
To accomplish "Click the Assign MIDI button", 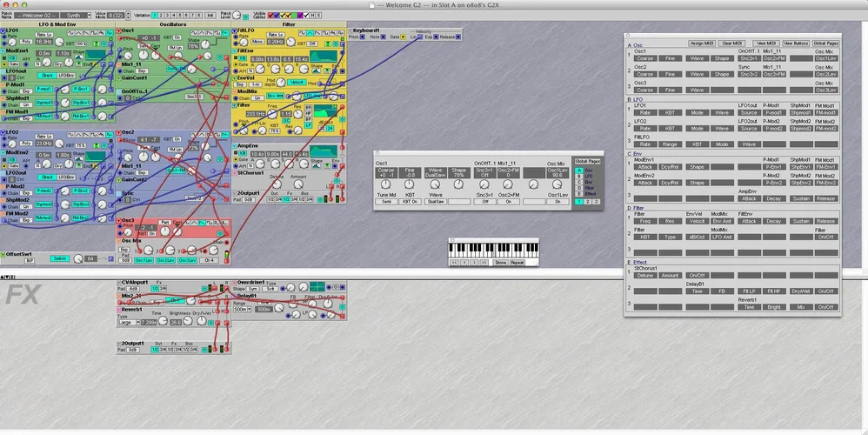I will pyautogui.click(x=702, y=43).
